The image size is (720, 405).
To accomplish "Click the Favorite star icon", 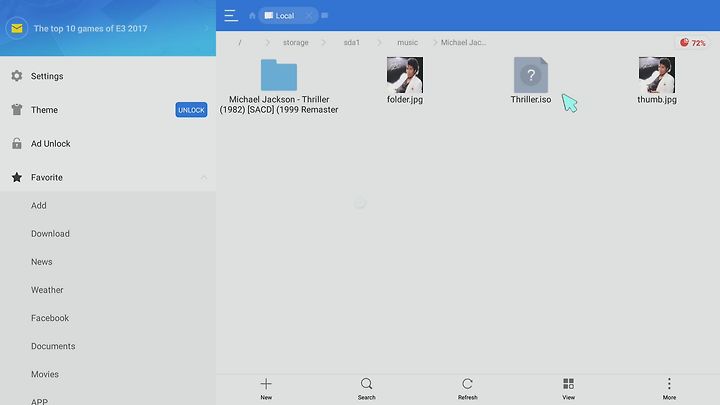I will [17, 177].
